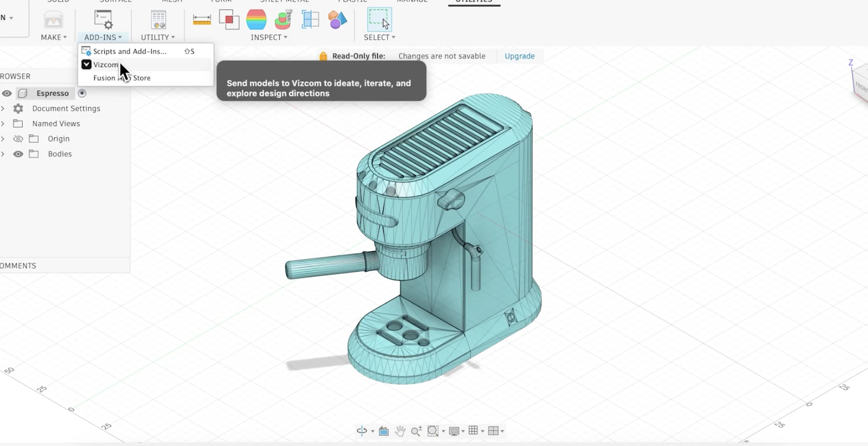
Task: Expand the Document Settings node
Action: coord(3,108)
